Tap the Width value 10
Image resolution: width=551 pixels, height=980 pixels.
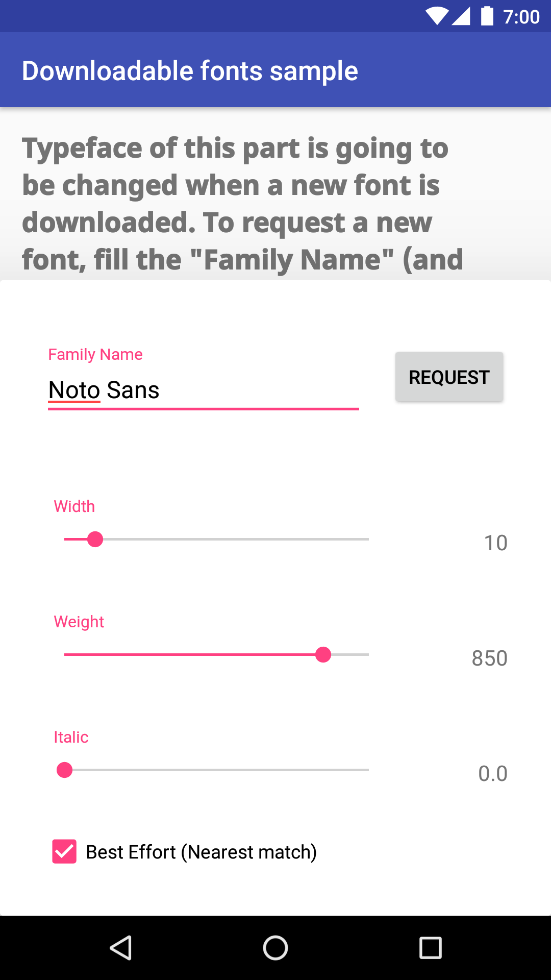[495, 543]
